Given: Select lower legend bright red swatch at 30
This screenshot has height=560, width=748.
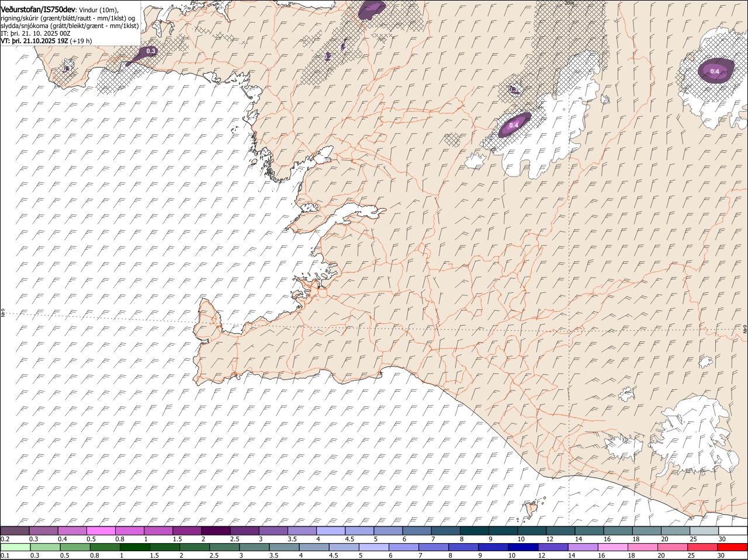Looking at the screenshot, I should pyautogui.click(x=732, y=548).
